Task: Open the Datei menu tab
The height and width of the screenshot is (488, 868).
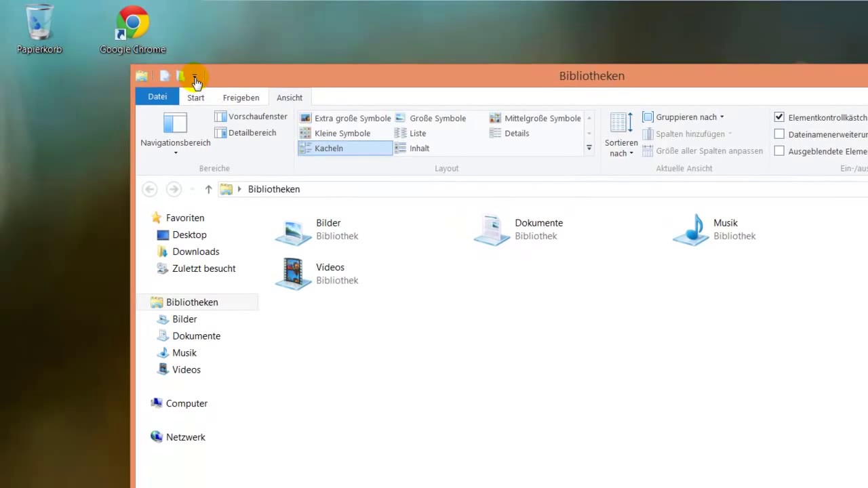Action: pos(157,97)
